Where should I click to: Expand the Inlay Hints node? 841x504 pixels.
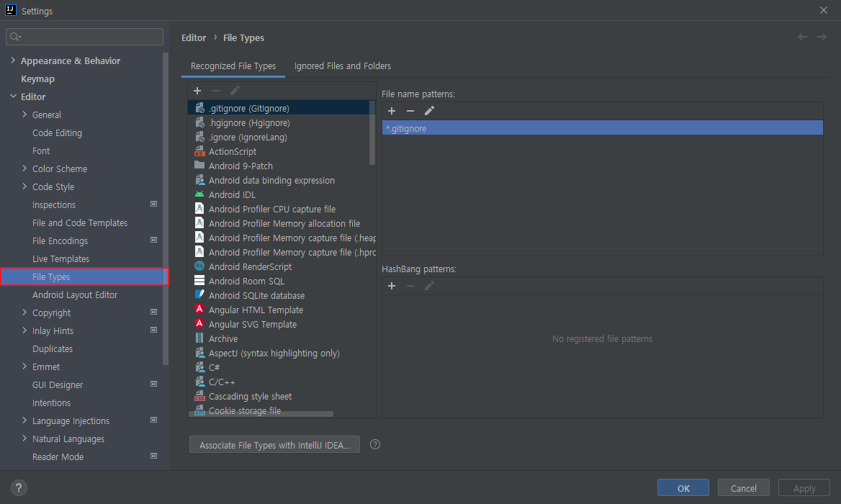[x=24, y=330]
